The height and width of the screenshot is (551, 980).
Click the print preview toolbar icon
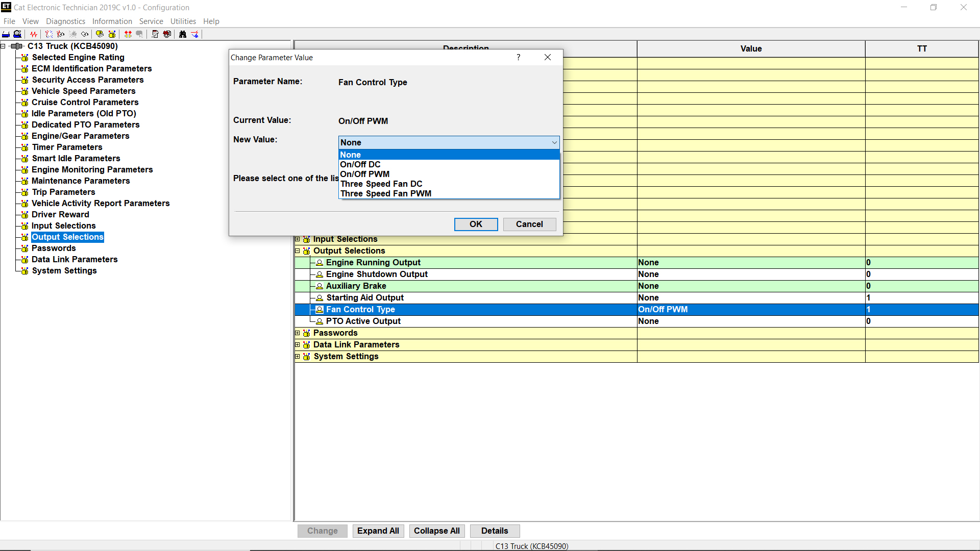tap(17, 34)
